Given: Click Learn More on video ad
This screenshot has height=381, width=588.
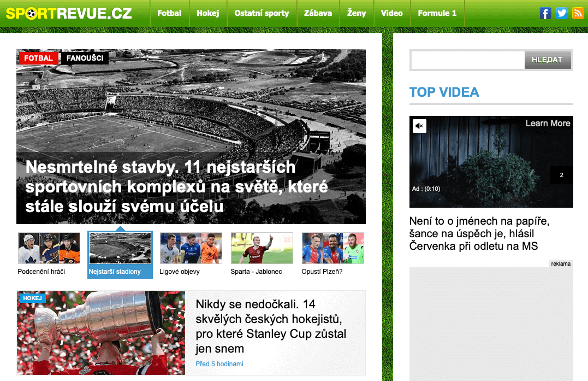Looking at the screenshot, I should click(x=548, y=124).
